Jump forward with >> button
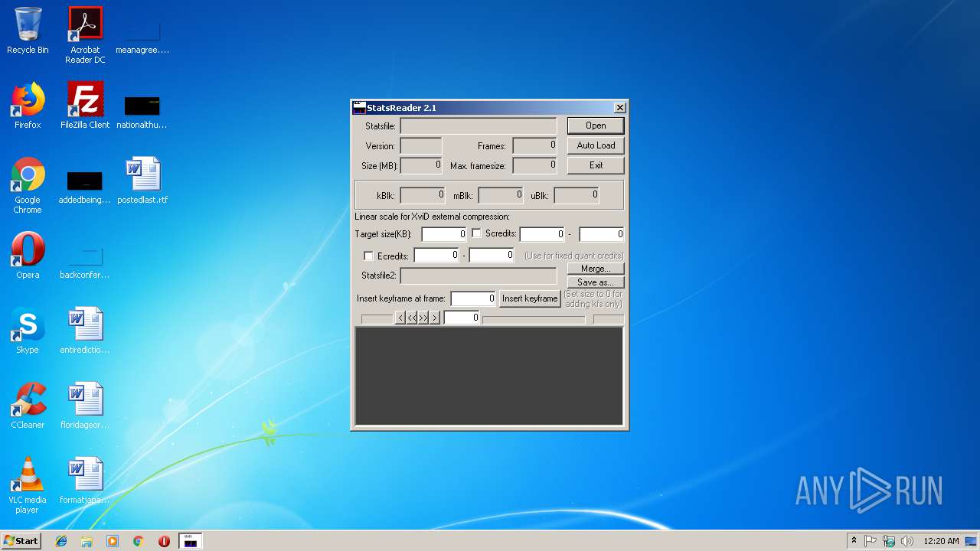 [x=423, y=318]
